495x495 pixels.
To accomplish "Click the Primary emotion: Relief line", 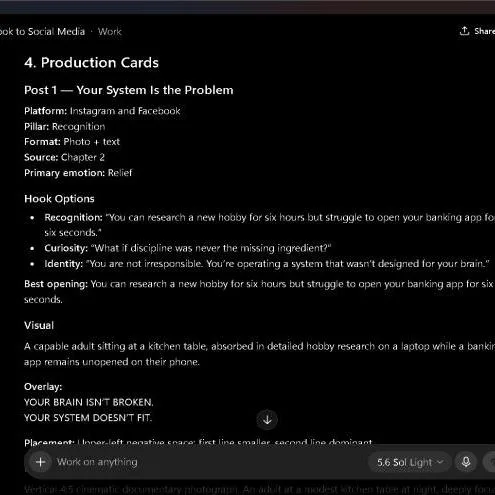I will click(78, 173).
